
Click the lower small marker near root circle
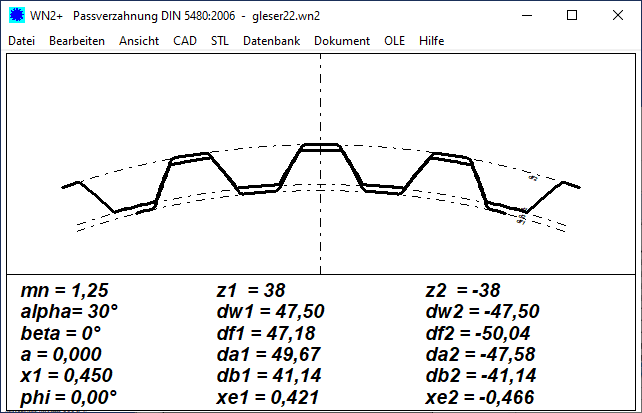pos(521,217)
